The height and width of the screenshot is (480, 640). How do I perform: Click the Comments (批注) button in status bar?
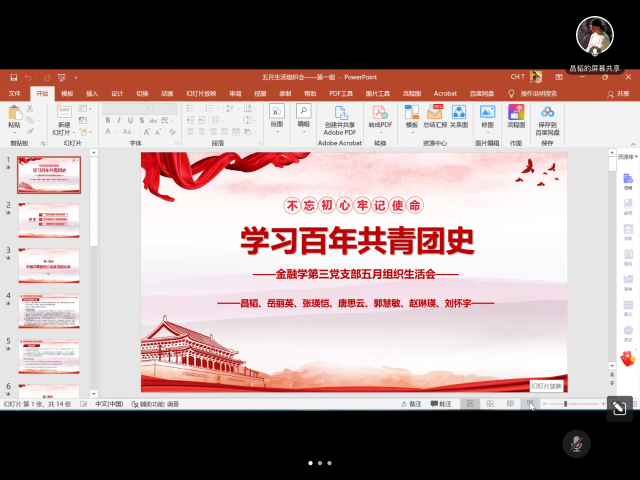[x=441, y=404]
